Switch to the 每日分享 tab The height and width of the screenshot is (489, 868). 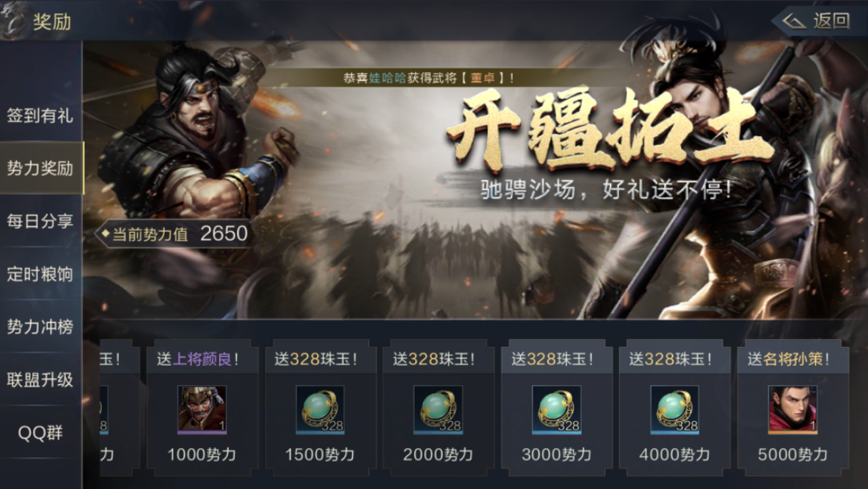pyautogui.click(x=40, y=221)
